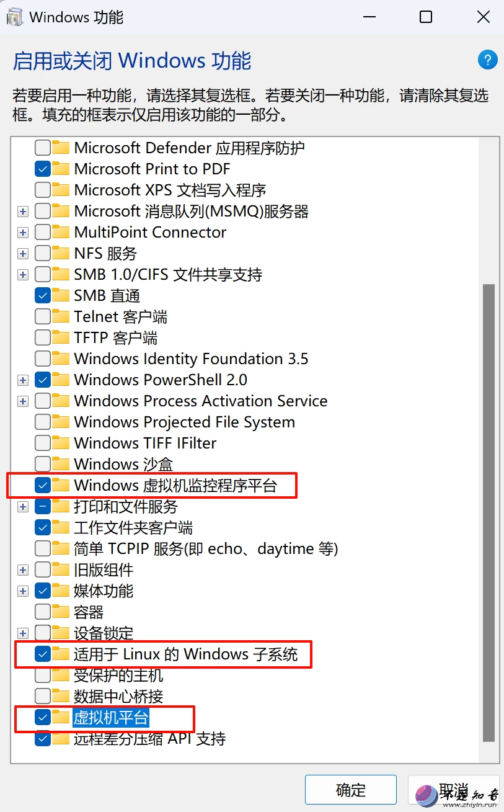Expand the 设备锁定 node

click(23, 633)
